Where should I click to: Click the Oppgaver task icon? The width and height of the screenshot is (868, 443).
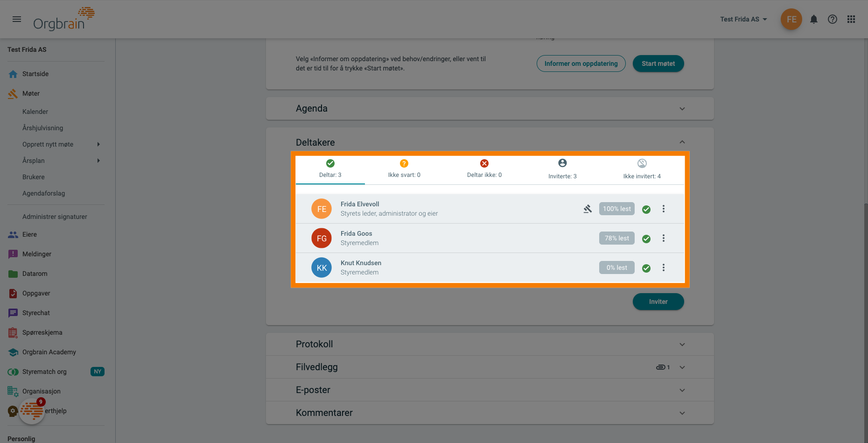point(13,293)
